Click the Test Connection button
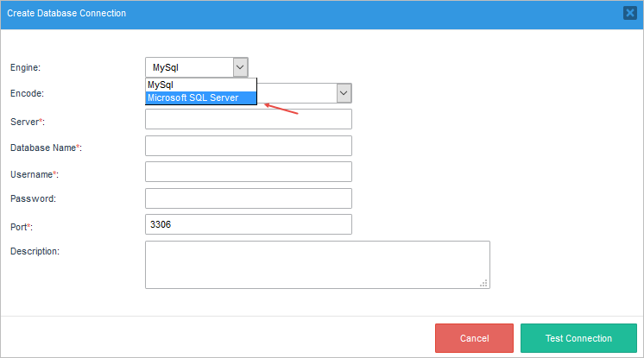Screen dimensions: 644x358 tap(578, 338)
